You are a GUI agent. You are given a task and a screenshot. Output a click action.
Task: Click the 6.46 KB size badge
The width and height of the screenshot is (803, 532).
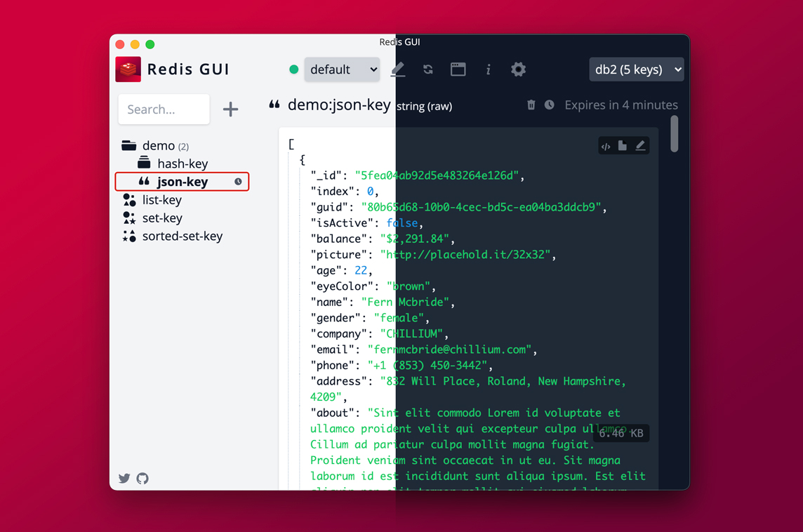621,433
